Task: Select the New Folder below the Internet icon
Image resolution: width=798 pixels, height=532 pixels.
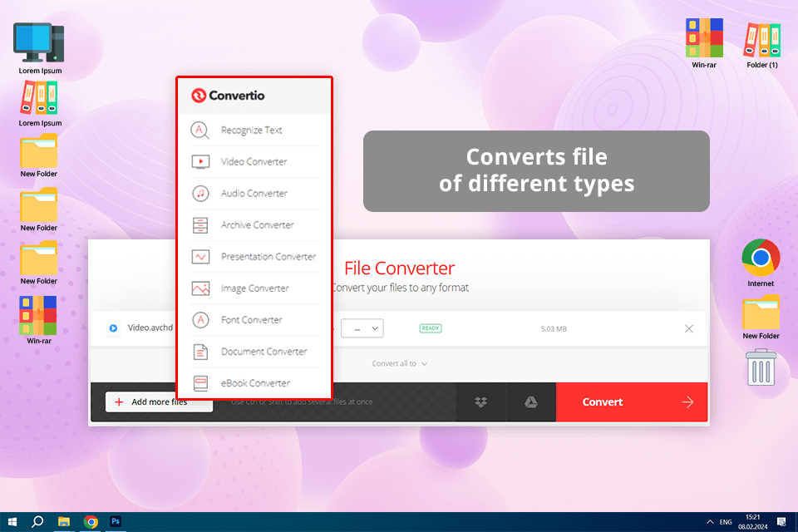Action: pos(761,317)
